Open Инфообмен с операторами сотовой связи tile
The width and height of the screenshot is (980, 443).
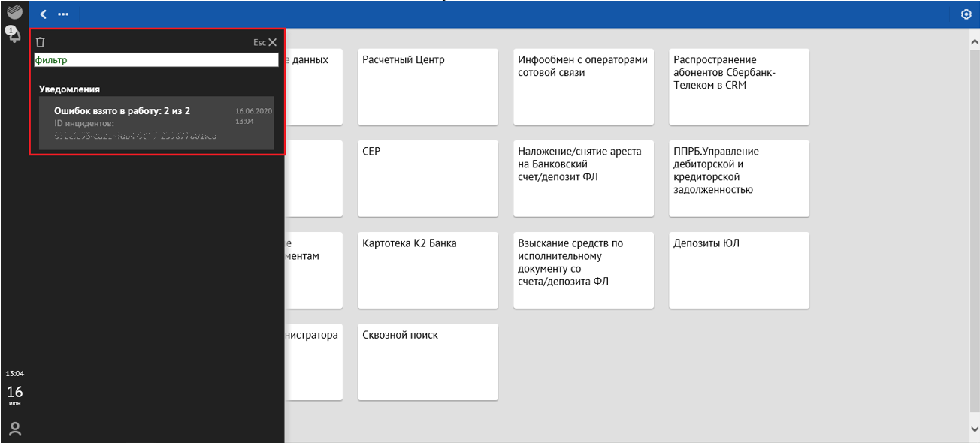[x=583, y=86]
